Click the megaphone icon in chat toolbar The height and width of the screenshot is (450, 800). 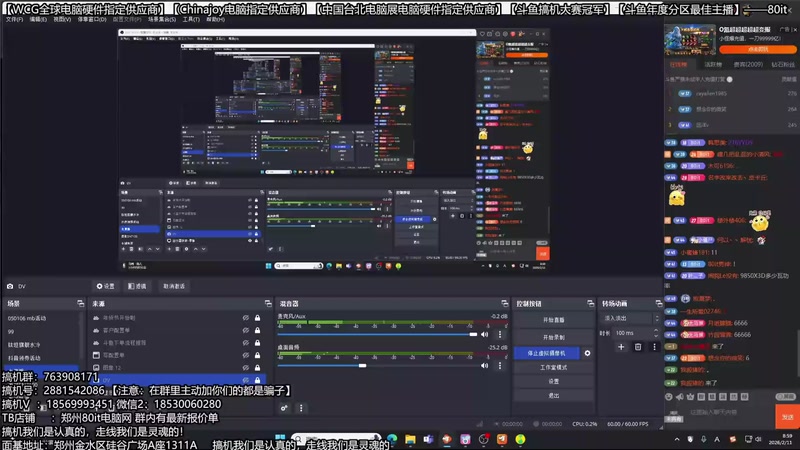coord(680,396)
